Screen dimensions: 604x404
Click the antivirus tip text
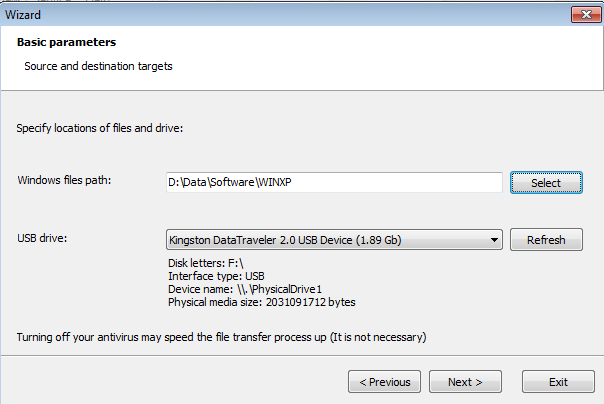[221, 337]
